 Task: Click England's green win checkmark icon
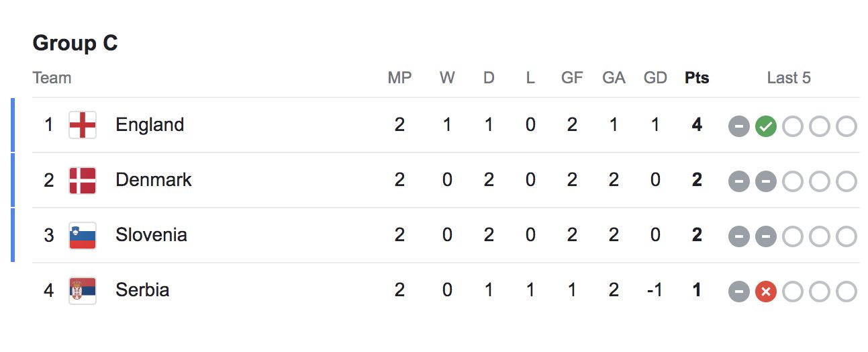point(765,126)
